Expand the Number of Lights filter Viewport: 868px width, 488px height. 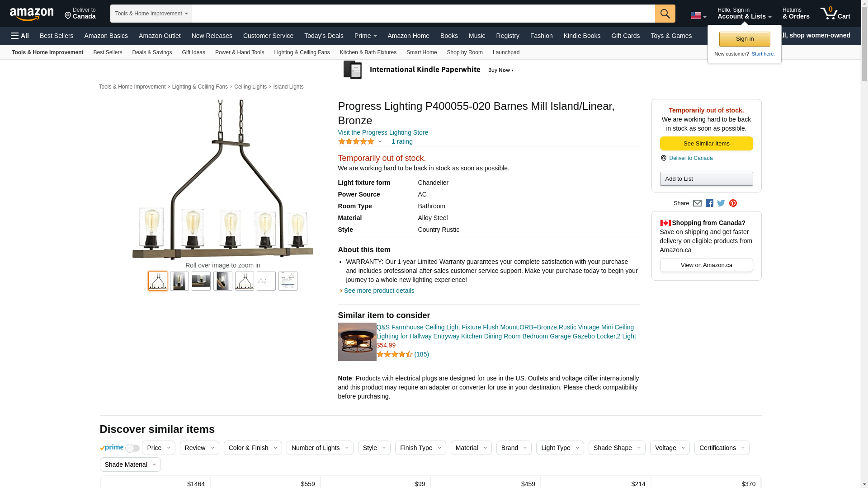click(x=320, y=448)
